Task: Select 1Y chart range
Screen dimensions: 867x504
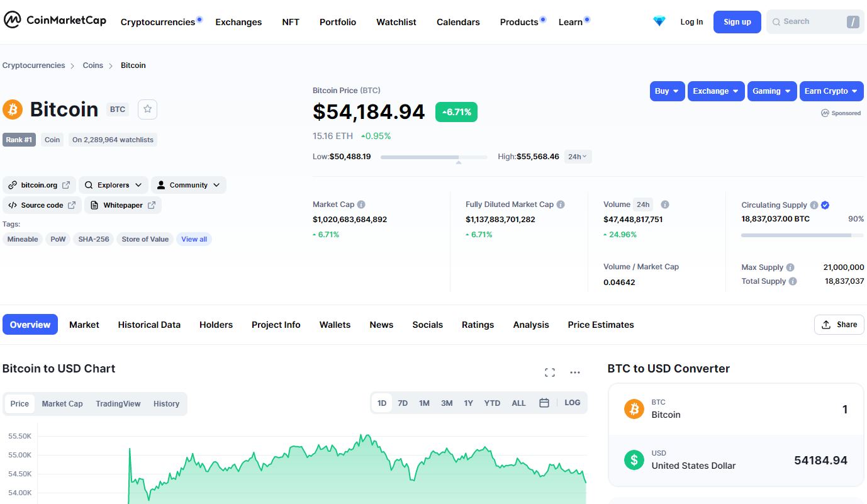Action: click(x=468, y=403)
